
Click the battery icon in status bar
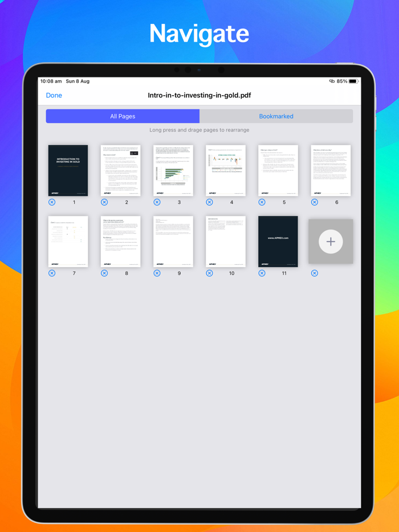pos(353,81)
